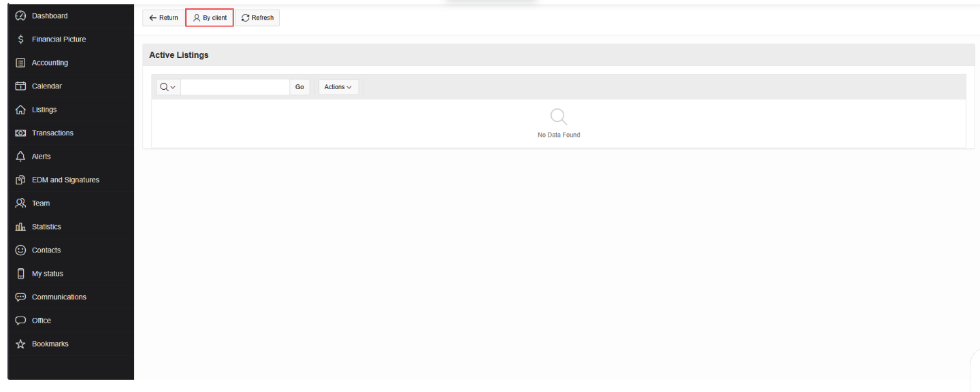The height and width of the screenshot is (392, 980).
Task: Open the Alerts bell icon
Action: [x=20, y=157]
